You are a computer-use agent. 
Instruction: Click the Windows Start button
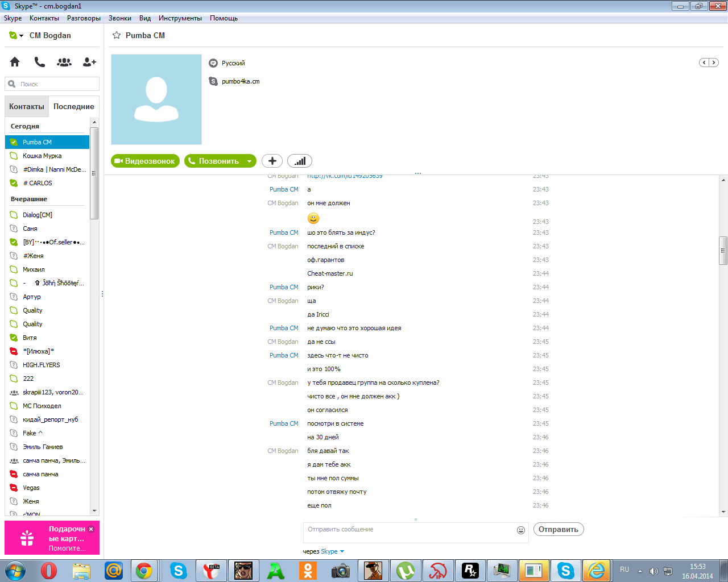tap(15, 570)
